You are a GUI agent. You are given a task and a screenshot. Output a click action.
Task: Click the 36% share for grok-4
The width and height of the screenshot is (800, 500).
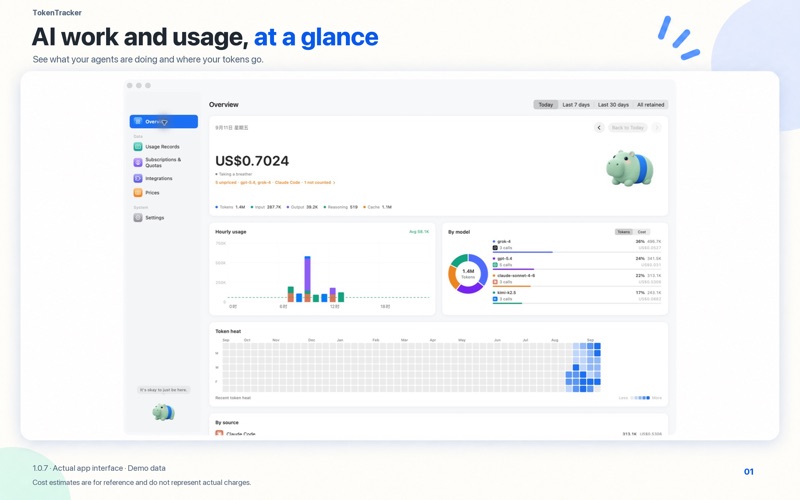coord(640,241)
